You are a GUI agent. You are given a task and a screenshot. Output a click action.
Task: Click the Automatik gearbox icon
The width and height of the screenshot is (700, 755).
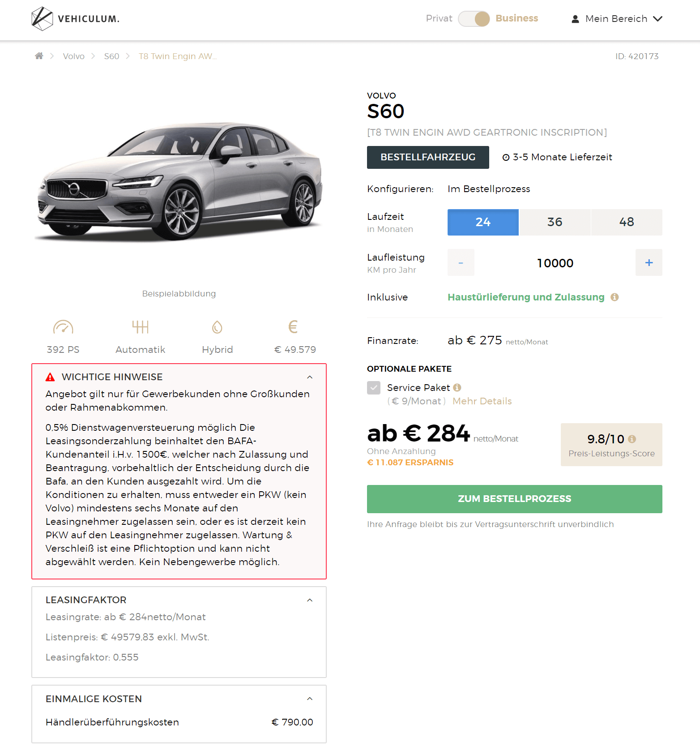[140, 327]
